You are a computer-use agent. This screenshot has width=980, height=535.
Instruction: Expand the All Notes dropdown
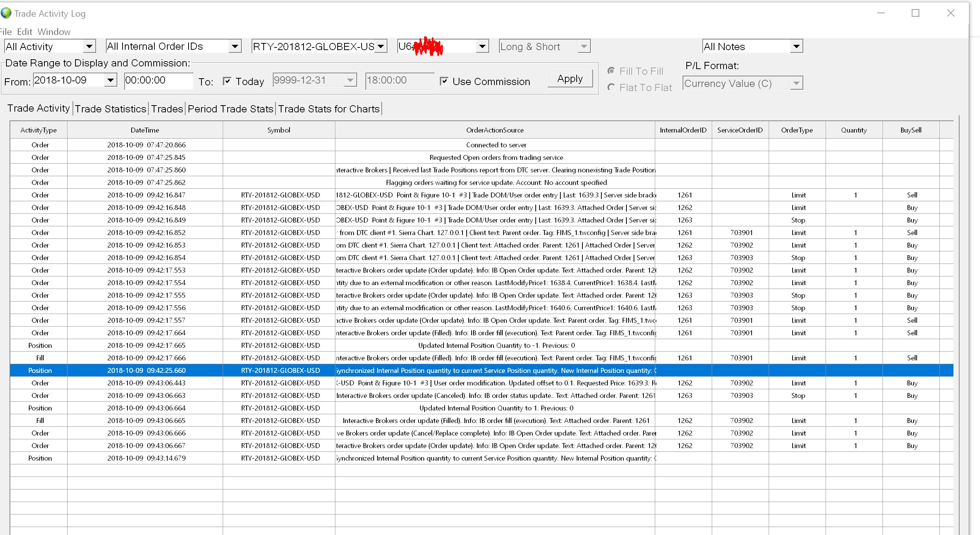(796, 46)
